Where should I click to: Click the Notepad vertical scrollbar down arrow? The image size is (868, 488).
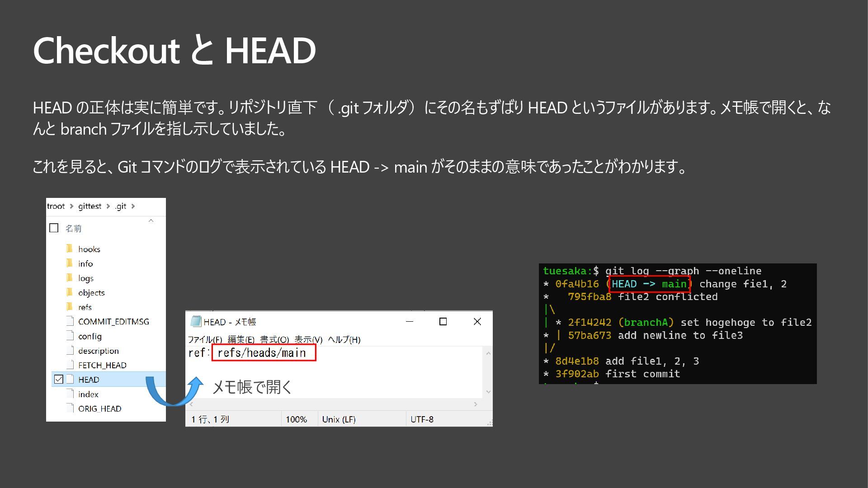488,392
